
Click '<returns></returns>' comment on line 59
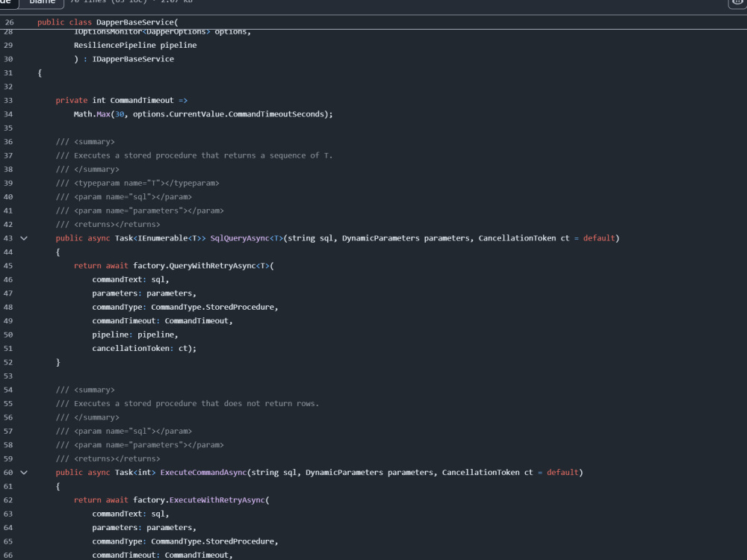pyautogui.click(x=117, y=459)
